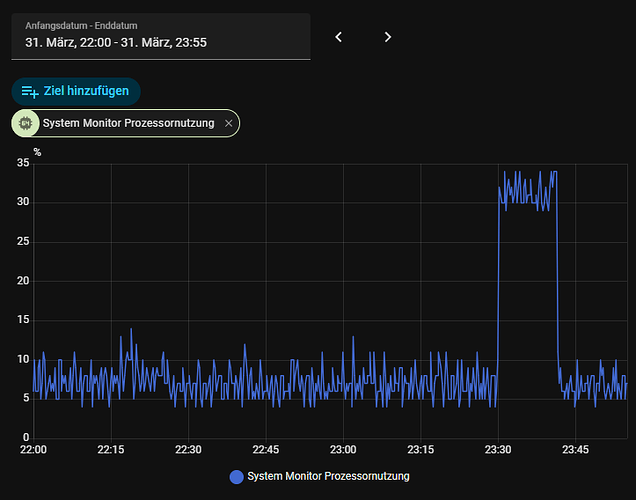Click the 23:15 time axis label

tap(421, 450)
